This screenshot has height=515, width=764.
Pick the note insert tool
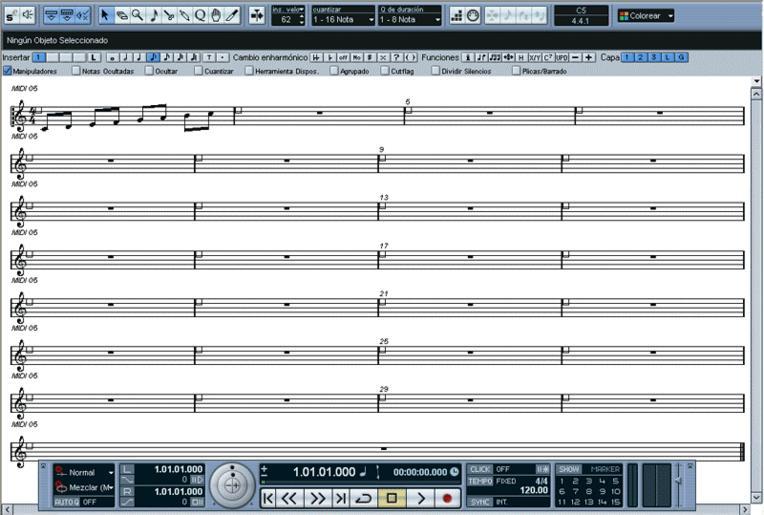(x=153, y=15)
